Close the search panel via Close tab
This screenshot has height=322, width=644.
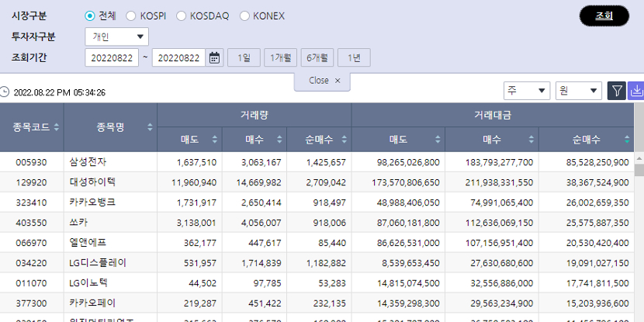[x=323, y=81]
